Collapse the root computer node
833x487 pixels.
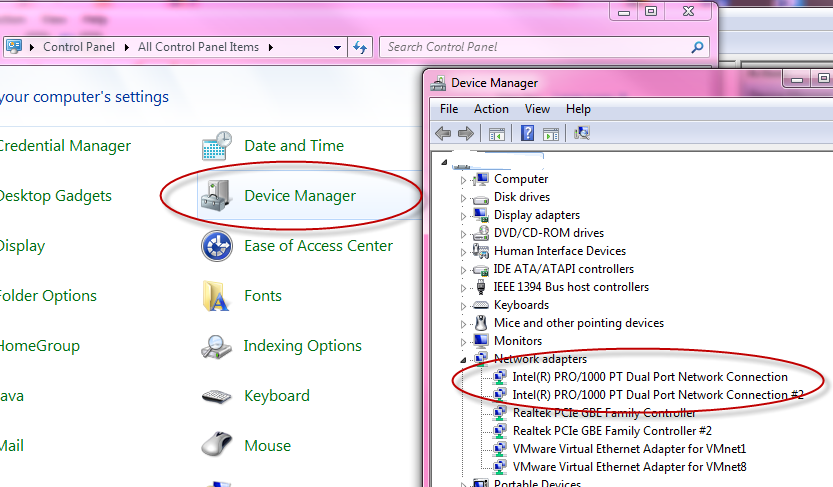click(x=444, y=162)
